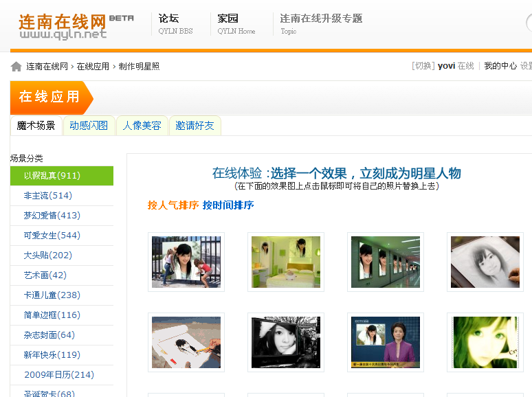The height and width of the screenshot is (397, 532).
Task: Switch to the 动感闪图 tab
Action: [89, 126]
